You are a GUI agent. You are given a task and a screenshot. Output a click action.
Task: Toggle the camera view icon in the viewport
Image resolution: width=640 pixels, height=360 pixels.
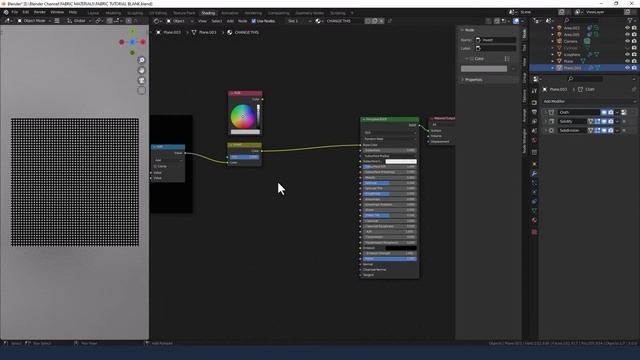(x=142, y=80)
